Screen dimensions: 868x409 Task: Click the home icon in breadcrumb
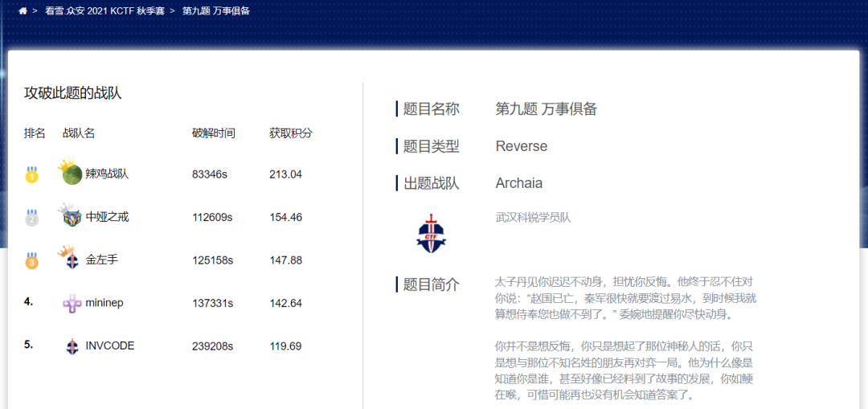[23, 11]
